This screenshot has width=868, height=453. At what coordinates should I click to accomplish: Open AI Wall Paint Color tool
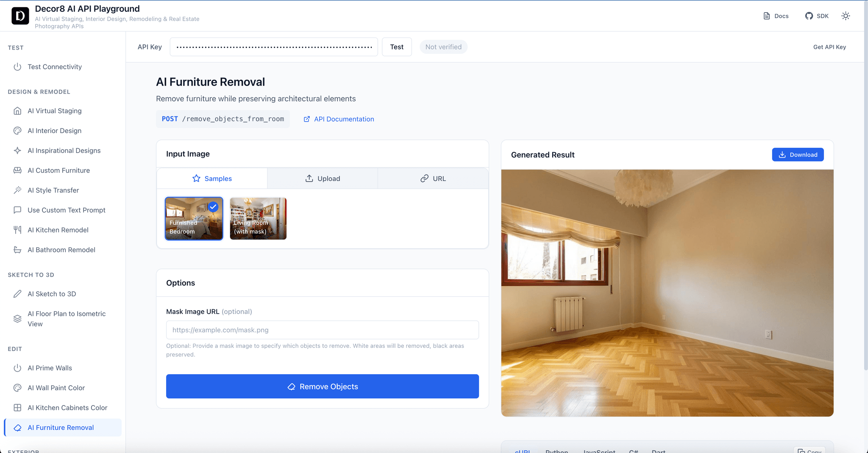56,388
